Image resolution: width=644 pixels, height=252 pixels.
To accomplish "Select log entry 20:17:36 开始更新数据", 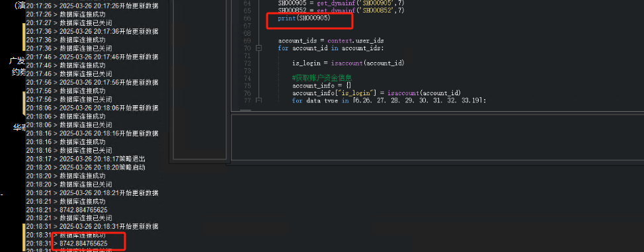I will [92, 31].
